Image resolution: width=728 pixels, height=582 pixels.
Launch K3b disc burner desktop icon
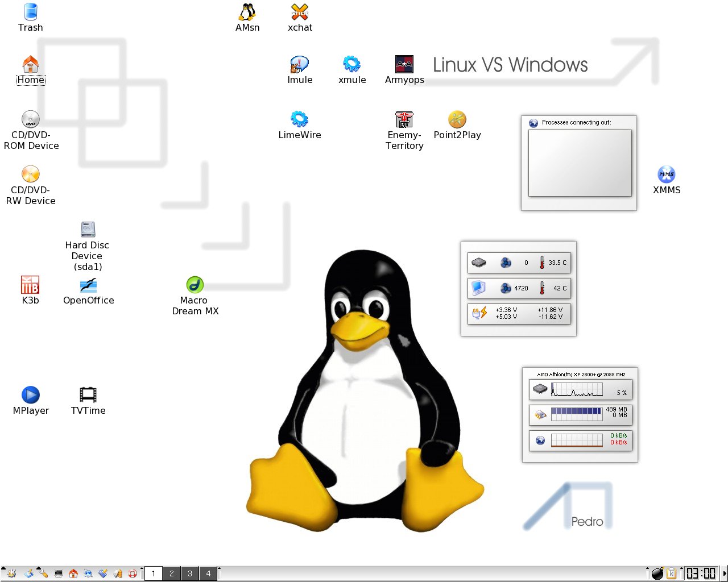tap(30, 285)
